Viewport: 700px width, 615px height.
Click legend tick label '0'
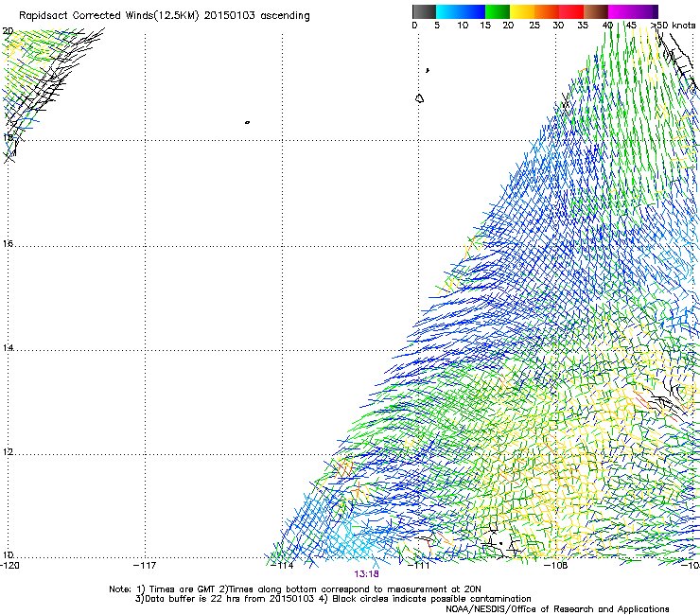tap(414, 26)
